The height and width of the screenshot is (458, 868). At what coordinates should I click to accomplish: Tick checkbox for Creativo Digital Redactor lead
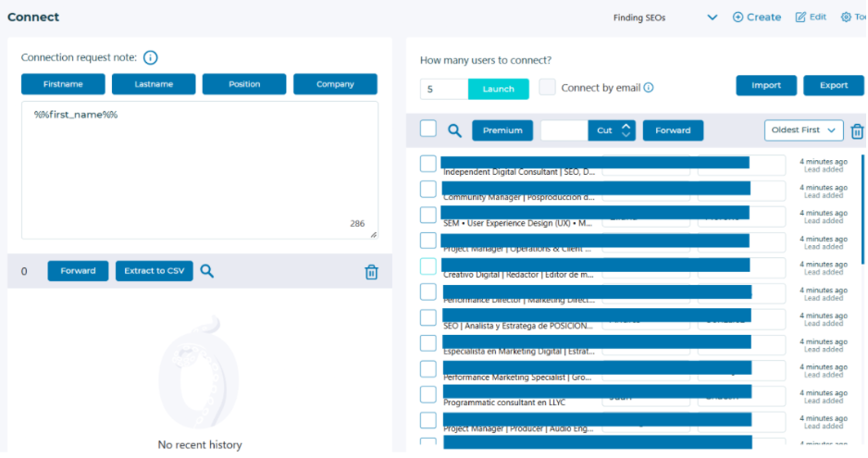(428, 266)
